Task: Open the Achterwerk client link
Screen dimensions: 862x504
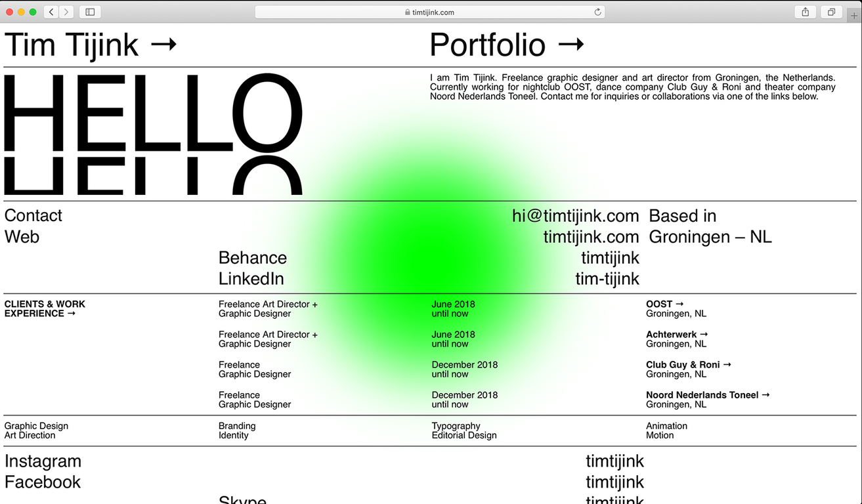Action: (676, 334)
